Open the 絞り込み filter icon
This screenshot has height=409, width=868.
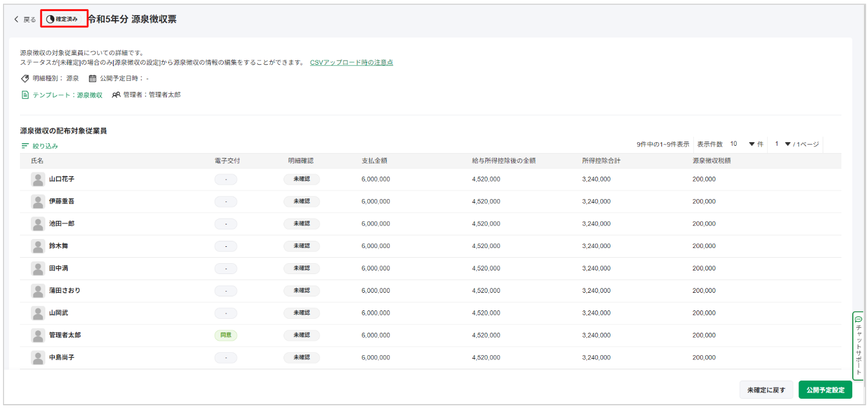(x=25, y=146)
